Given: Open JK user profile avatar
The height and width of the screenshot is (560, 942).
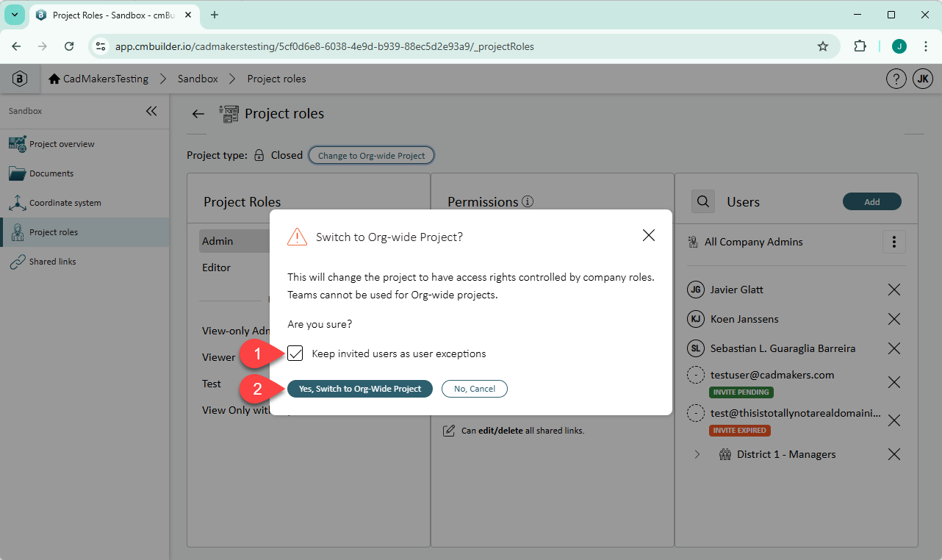Looking at the screenshot, I should [x=923, y=79].
